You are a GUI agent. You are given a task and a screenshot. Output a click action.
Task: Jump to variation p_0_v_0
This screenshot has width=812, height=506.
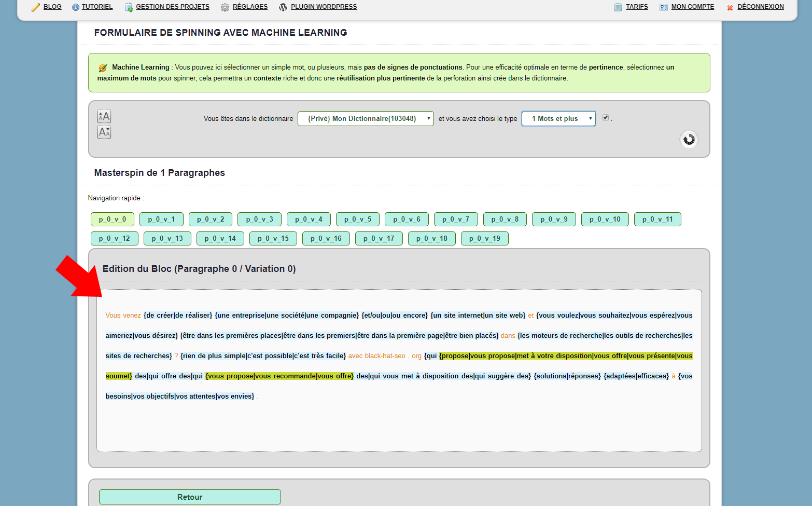click(x=113, y=220)
